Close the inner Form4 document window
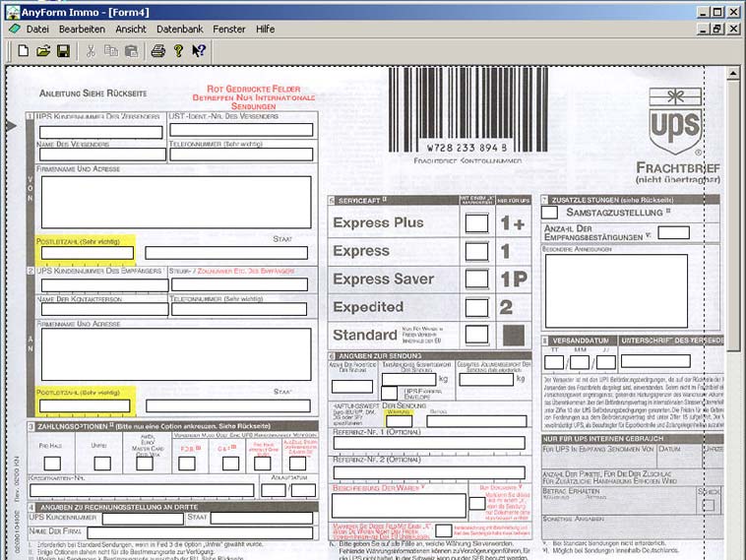The image size is (746, 560). 733,29
